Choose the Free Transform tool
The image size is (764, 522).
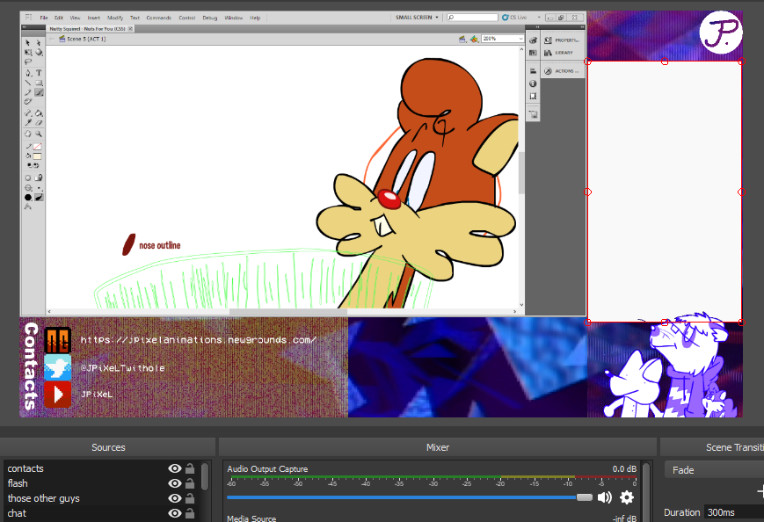28,52
